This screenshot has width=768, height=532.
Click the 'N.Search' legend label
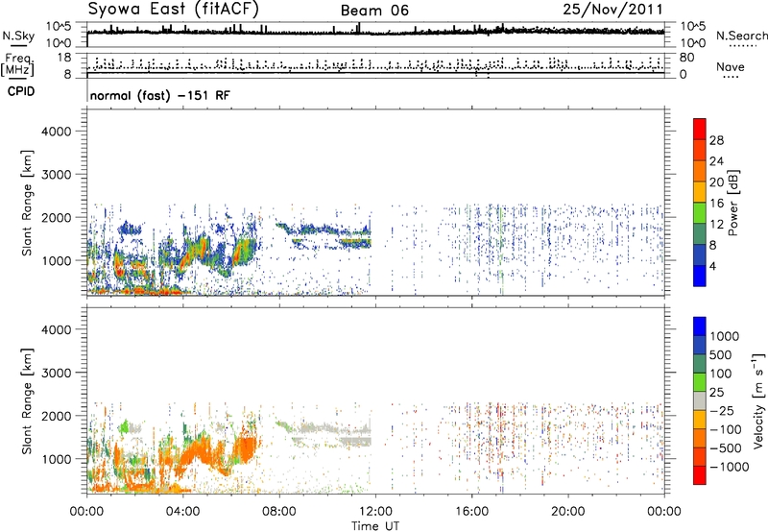point(741,36)
